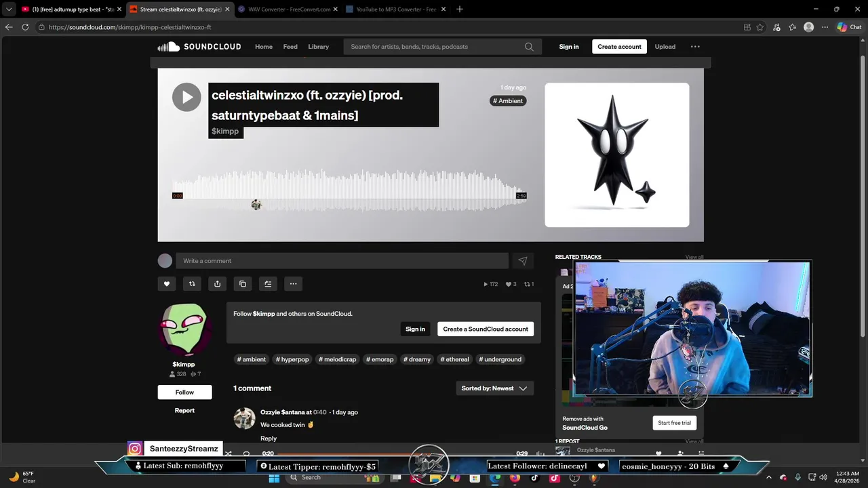Open the browser media control icon
The image size is (868, 488).
click(x=776, y=27)
